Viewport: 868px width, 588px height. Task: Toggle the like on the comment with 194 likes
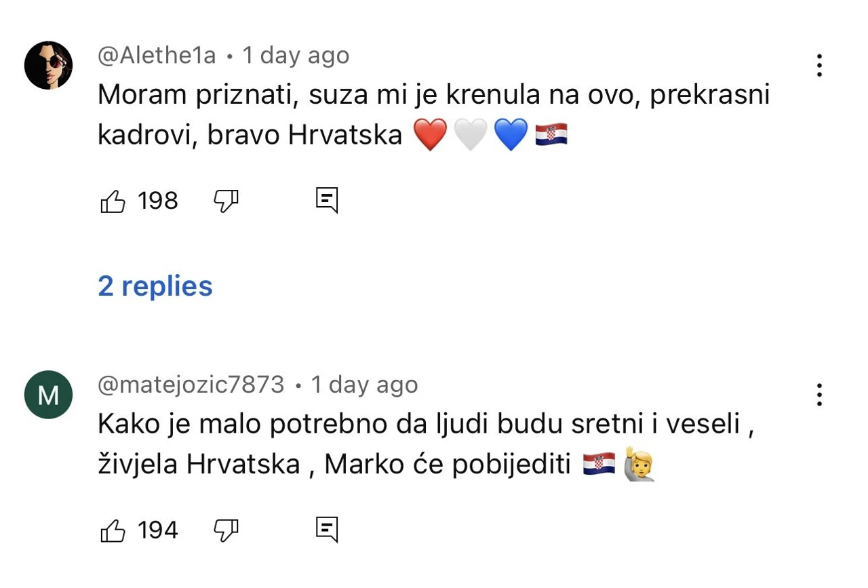[x=113, y=530]
